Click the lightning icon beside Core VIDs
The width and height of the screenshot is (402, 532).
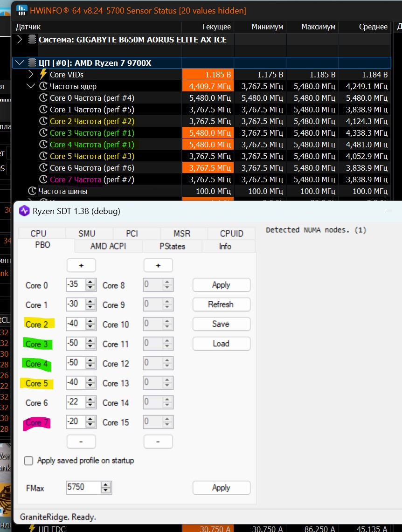tap(43, 74)
